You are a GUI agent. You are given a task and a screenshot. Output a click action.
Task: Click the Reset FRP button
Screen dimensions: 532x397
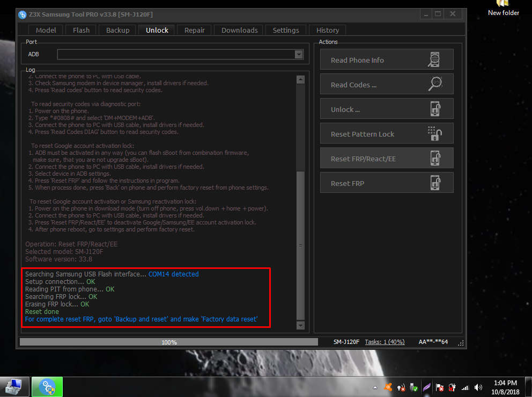387,183
